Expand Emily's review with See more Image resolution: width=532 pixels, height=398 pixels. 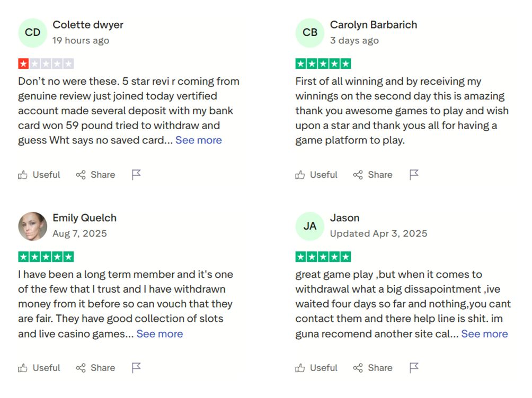tap(159, 333)
